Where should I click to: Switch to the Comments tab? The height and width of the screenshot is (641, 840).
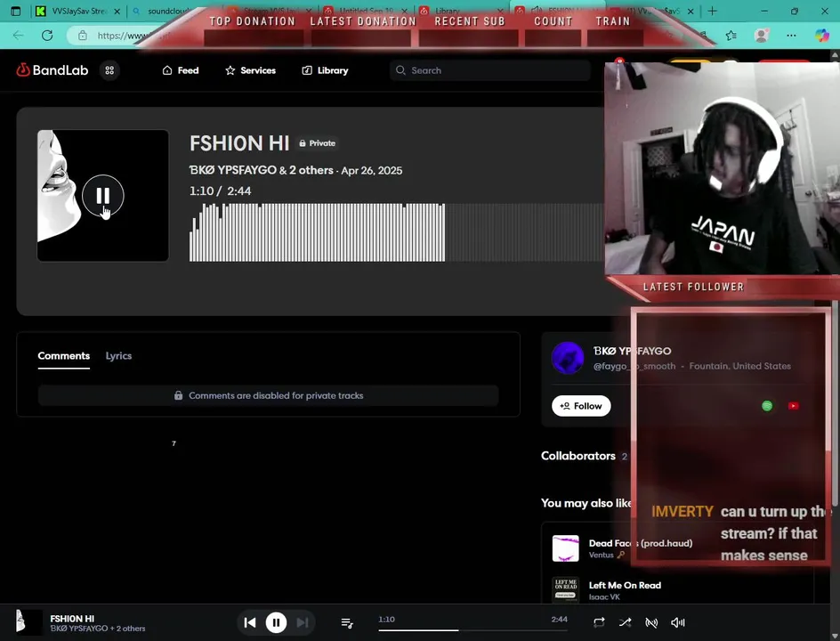(64, 356)
